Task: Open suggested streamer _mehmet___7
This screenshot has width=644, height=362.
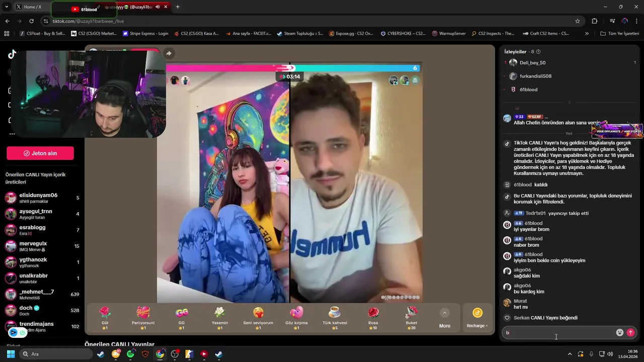Action: [x=42, y=294]
